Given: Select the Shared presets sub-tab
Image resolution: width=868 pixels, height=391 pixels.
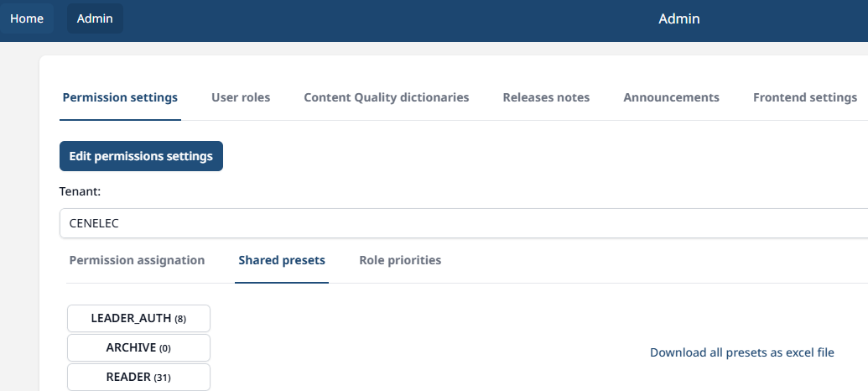Looking at the screenshot, I should pyautogui.click(x=282, y=260).
